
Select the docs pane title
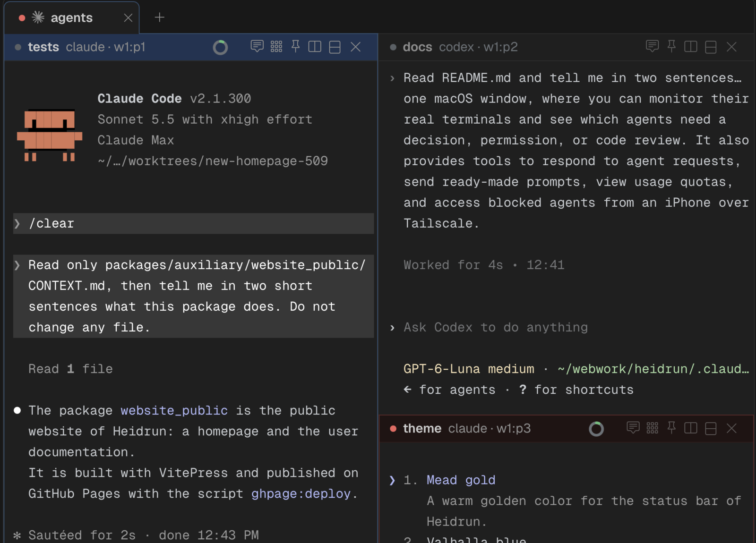pos(417,47)
